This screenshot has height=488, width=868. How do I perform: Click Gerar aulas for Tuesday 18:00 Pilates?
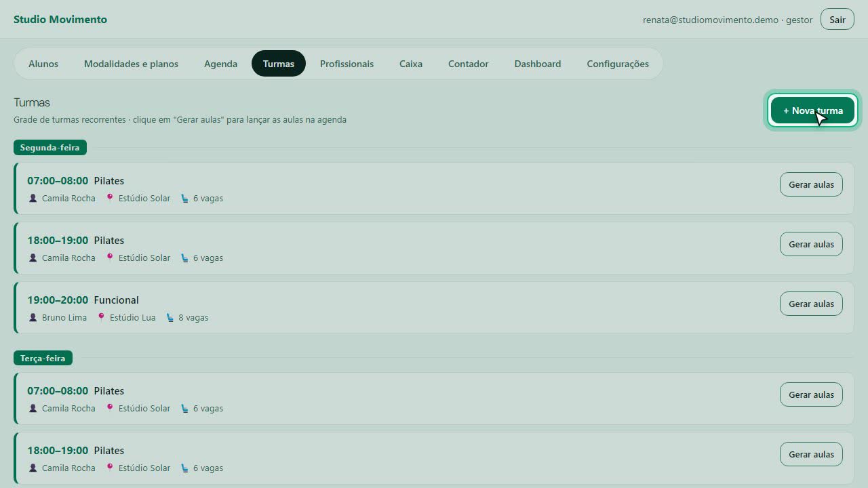[811, 454]
